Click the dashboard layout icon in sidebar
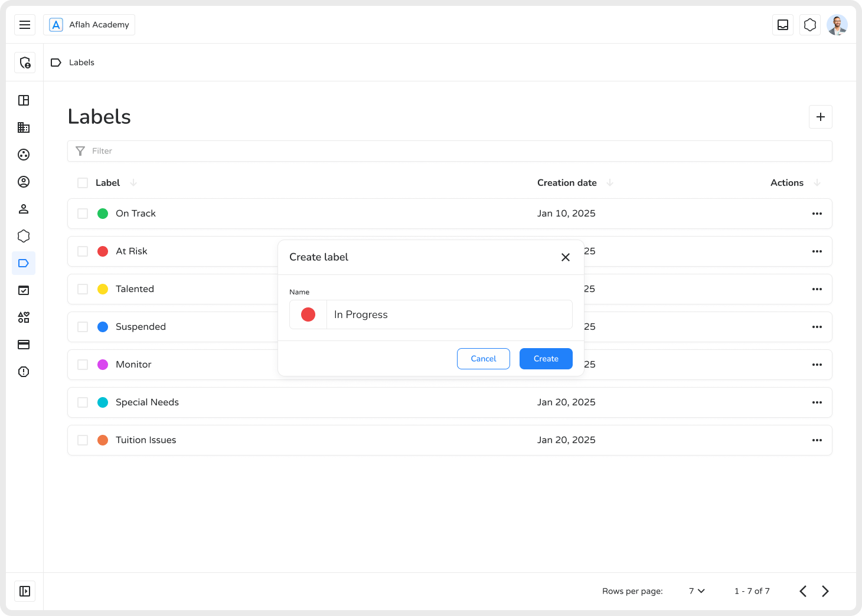This screenshot has height=616, width=862. pyautogui.click(x=24, y=100)
